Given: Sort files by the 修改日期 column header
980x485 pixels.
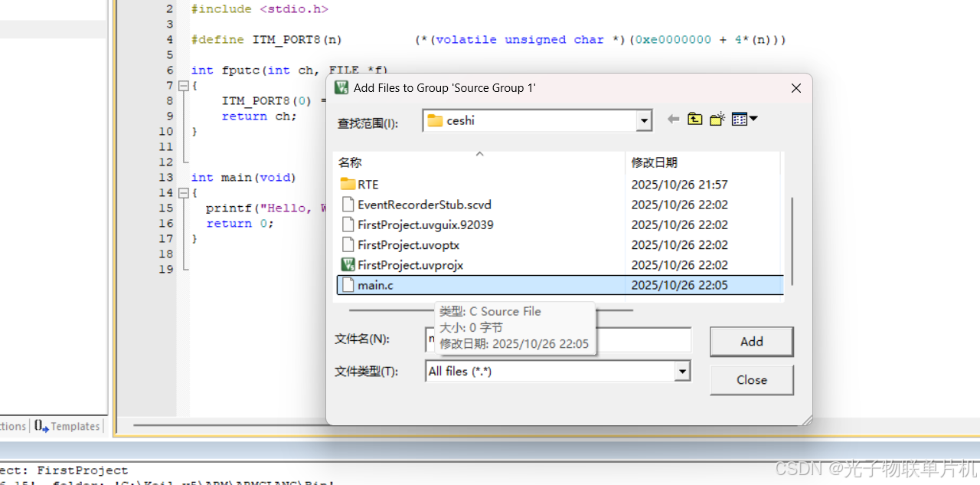Looking at the screenshot, I should [x=703, y=162].
